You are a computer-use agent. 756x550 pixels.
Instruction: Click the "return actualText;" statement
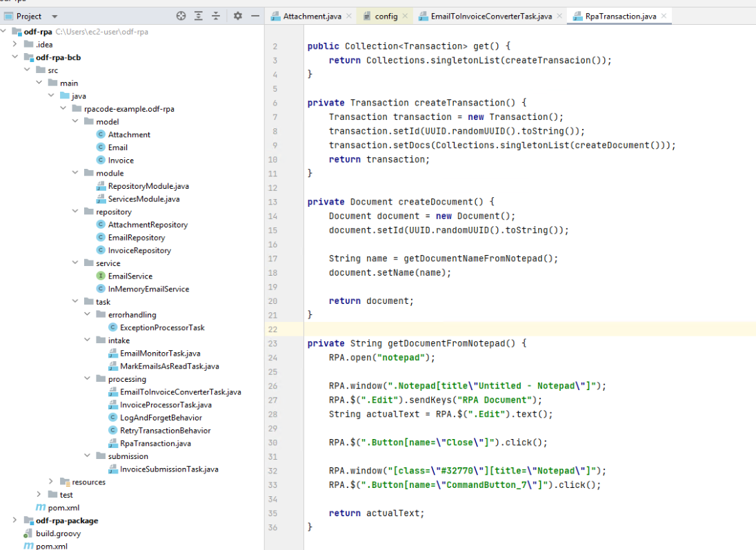coord(377,513)
